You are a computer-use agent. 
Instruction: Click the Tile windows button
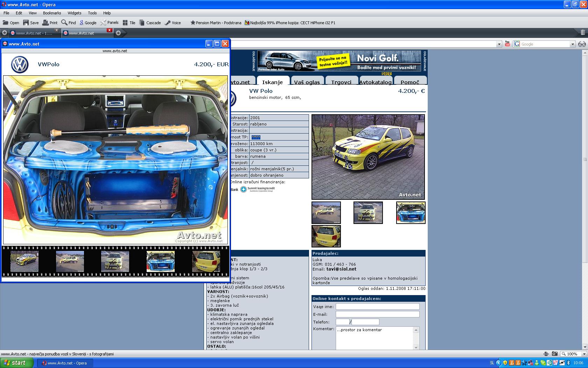(129, 23)
